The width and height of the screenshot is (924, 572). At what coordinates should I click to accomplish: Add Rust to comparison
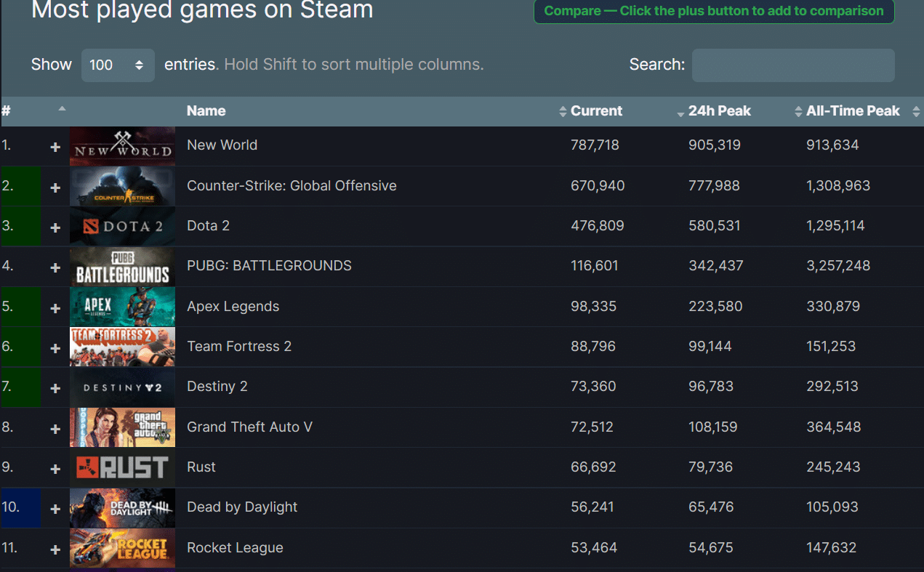click(x=55, y=470)
